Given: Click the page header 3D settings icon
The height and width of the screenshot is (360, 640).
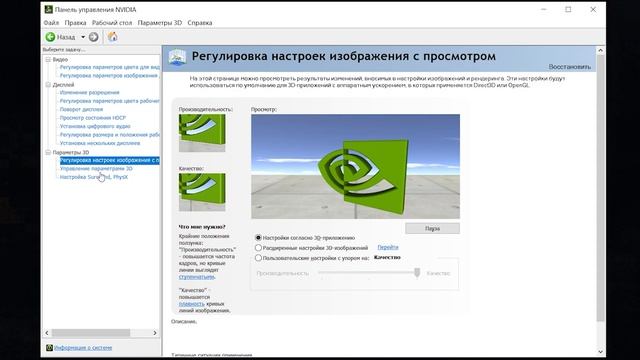Looking at the screenshot, I should tap(178, 58).
